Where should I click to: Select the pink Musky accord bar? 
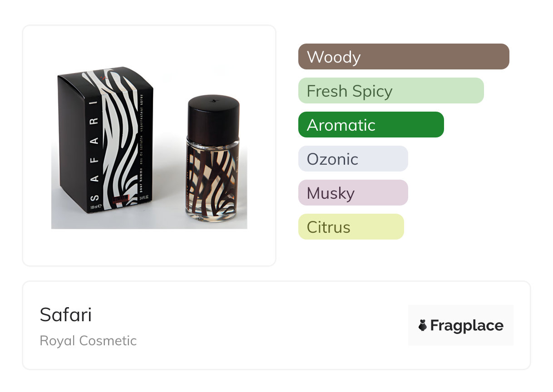[353, 193]
